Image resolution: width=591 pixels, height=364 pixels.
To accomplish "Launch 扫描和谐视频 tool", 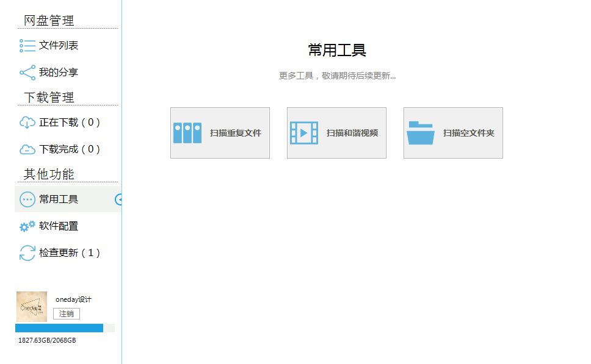I will click(x=336, y=133).
